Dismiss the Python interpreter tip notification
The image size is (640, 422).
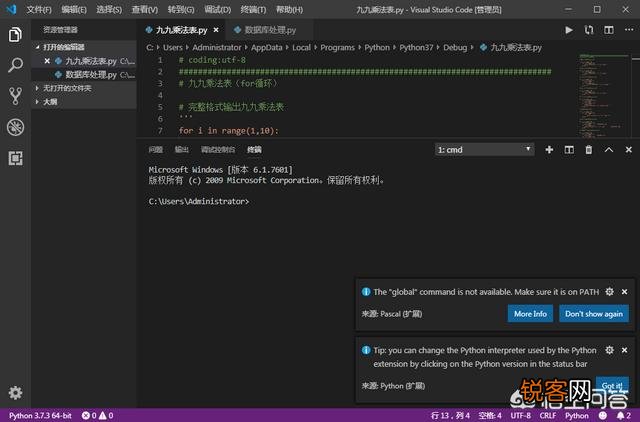click(x=624, y=350)
